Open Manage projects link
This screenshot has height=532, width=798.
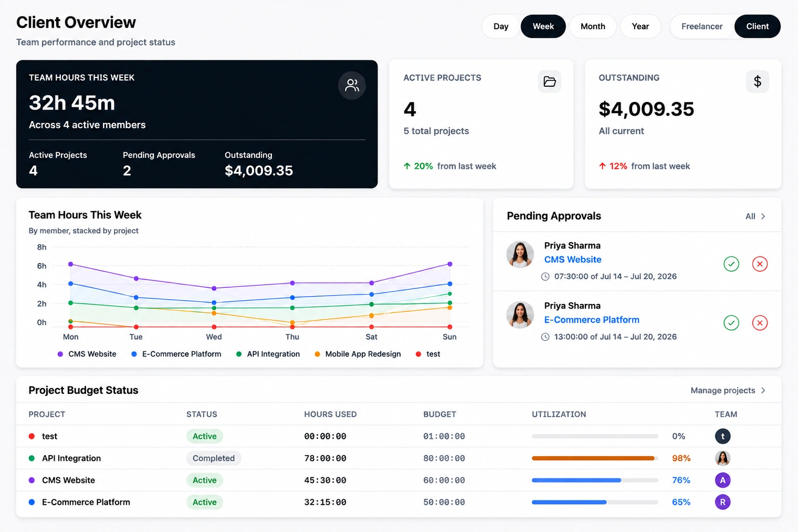728,391
